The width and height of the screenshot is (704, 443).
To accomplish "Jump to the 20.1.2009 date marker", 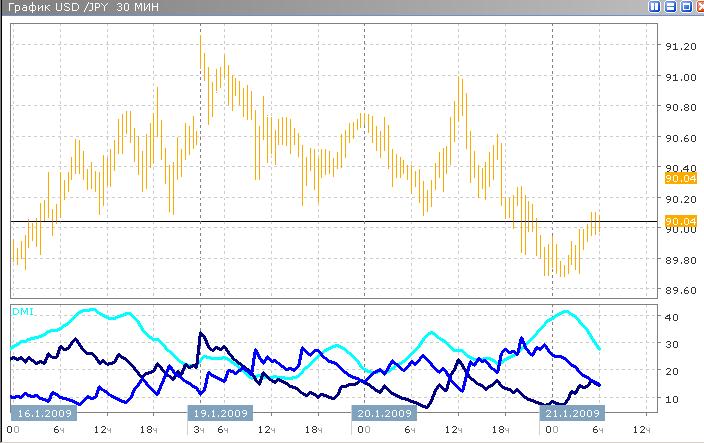I will point(383,413).
